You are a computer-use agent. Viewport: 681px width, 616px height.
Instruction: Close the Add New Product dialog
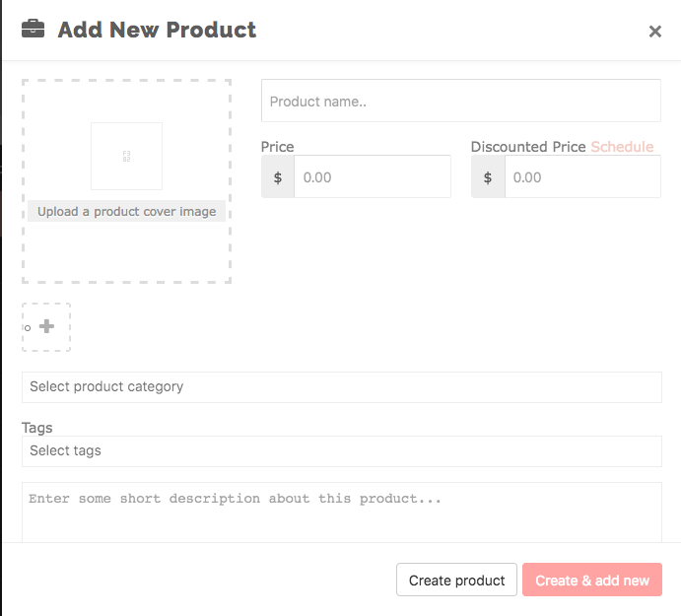655,32
